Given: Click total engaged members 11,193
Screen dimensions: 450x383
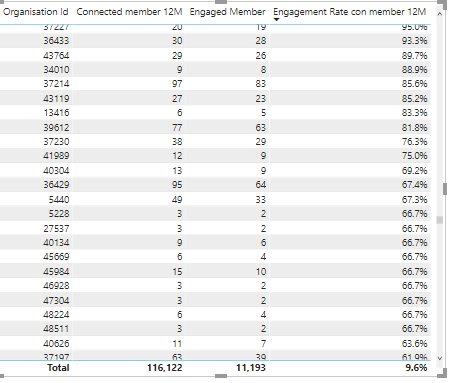Looking at the screenshot, I should [251, 368].
